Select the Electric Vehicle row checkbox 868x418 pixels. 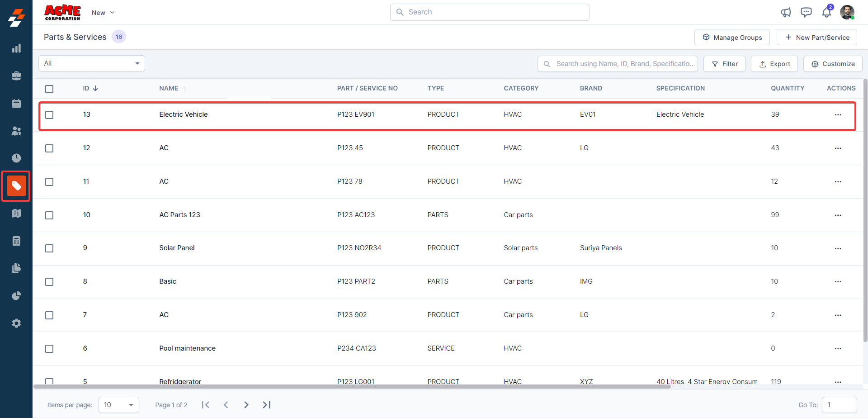click(49, 115)
